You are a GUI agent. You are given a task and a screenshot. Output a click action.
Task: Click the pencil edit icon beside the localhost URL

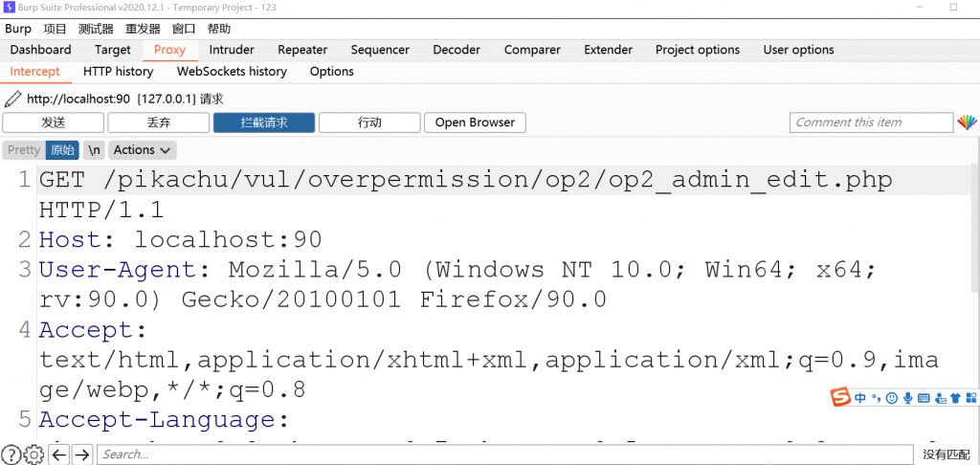[11, 99]
